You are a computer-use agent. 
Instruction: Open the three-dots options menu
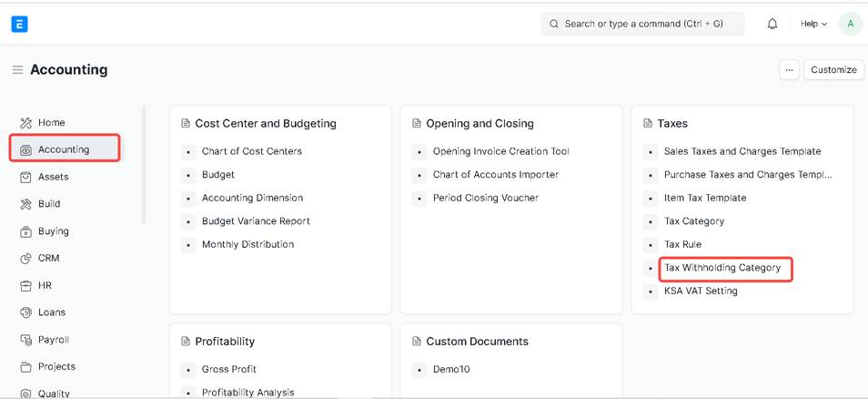tap(789, 70)
